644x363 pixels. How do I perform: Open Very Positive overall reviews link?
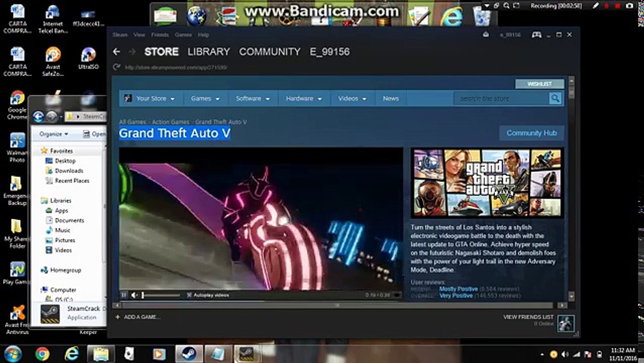(456, 295)
